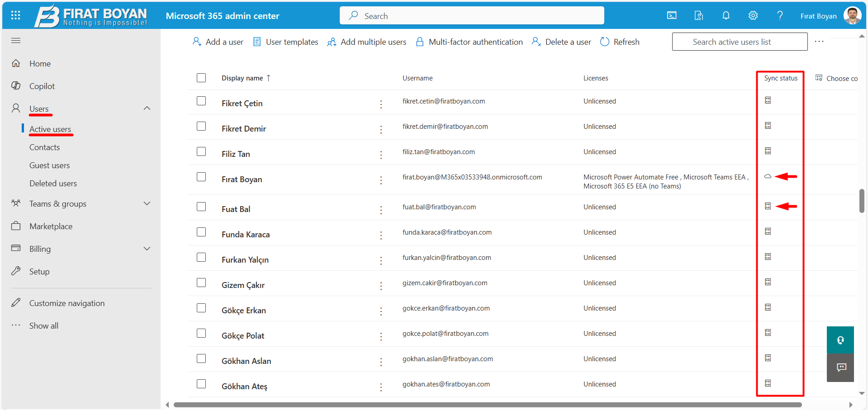Image resolution: width=868 pixels, height=410 pixels.
Task: Open Firat Boyan profile avatar
Action: click(x=852, y=16)
